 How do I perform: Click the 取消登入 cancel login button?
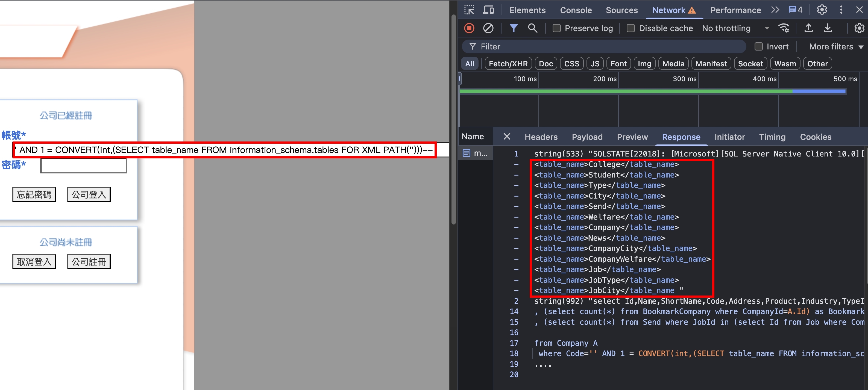34,261
